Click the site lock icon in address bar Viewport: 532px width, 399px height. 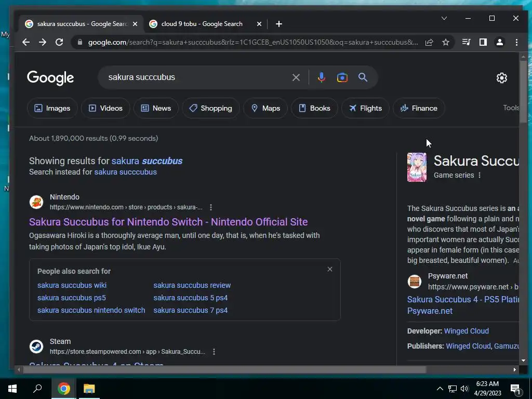click(x=80, y=42)
